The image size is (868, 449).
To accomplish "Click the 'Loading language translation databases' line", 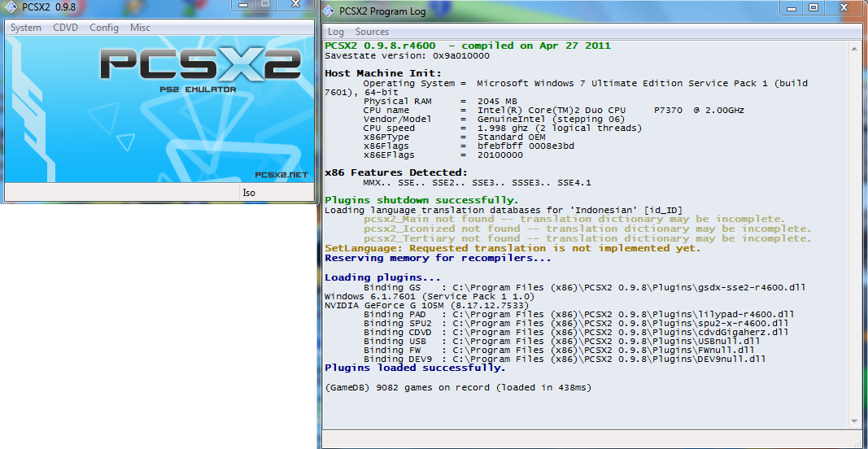I will click(504, 210).
